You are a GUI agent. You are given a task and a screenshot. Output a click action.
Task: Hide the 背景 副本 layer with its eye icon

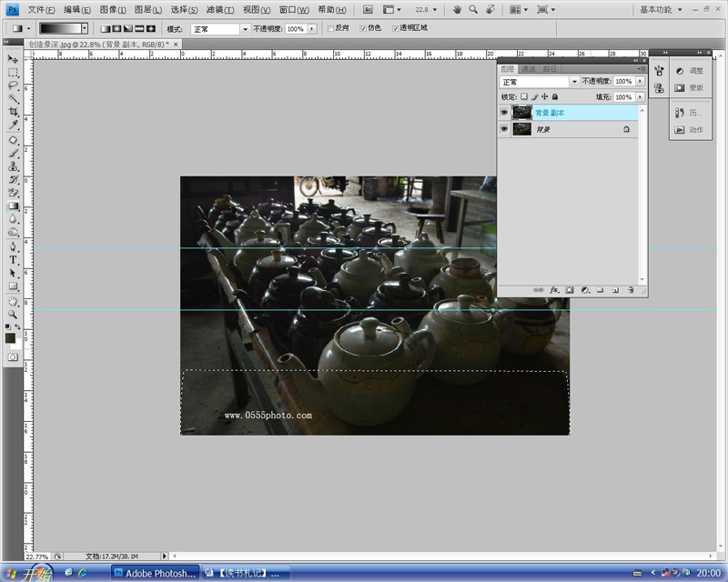(x=504, y=113)
